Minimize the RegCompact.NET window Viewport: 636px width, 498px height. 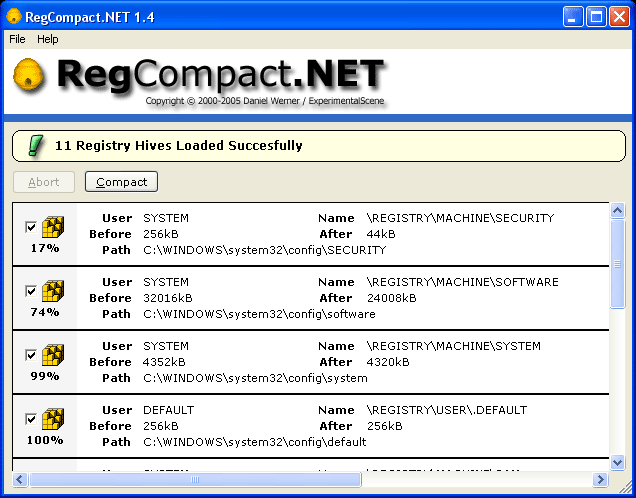pos(573,17)
